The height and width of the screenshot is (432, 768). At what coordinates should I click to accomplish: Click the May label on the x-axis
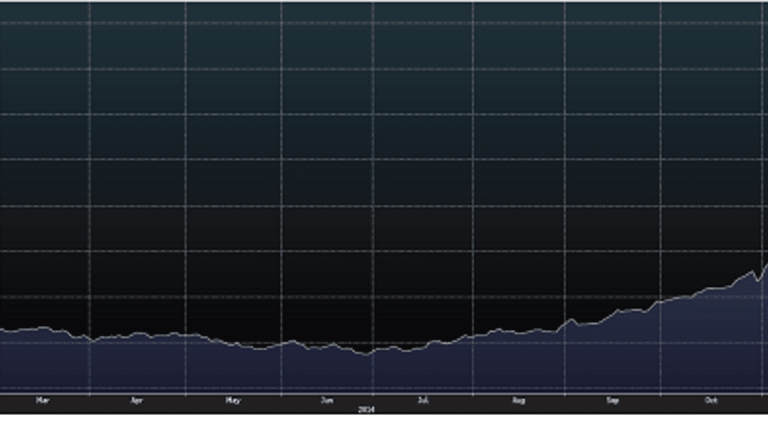[x=233, y=400]
